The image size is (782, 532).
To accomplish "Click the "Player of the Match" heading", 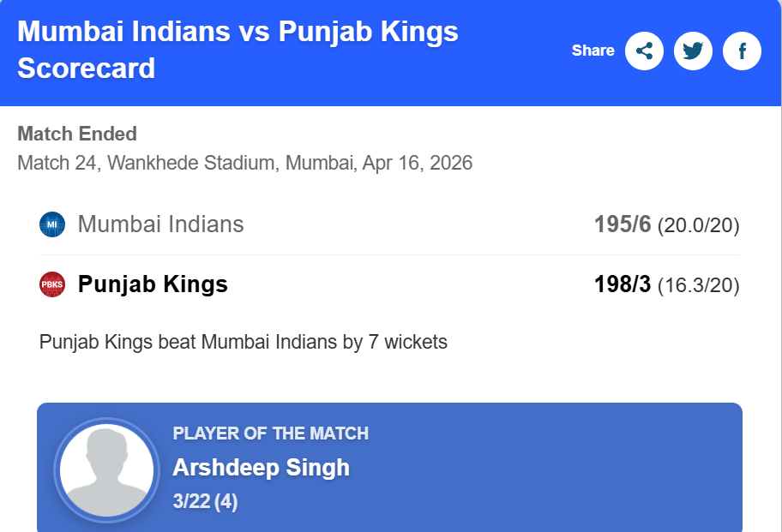I will point(270,433).
